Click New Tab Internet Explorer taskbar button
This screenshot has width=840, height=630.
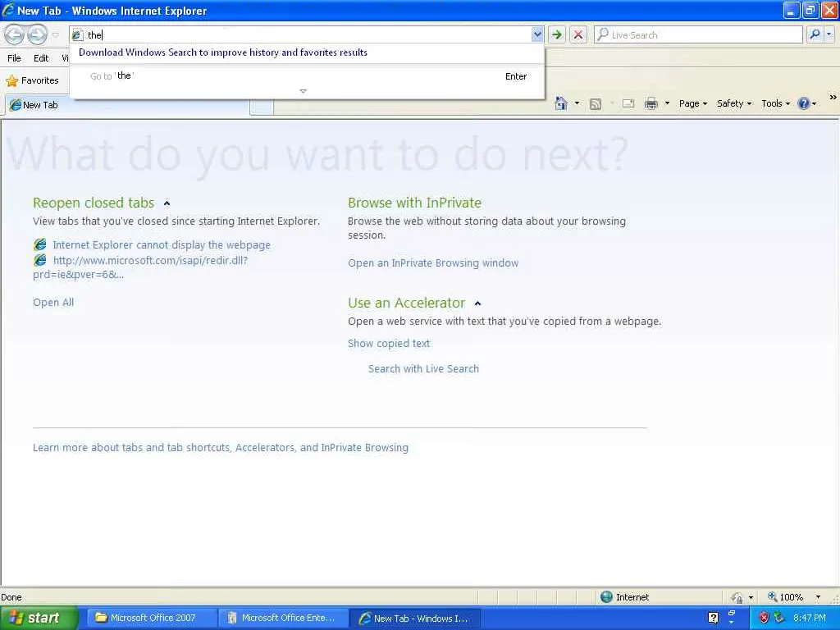[x=416, y=619]
